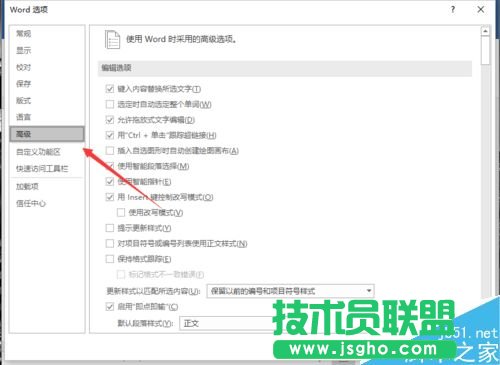
Task: Click the help question mark icon
Action: click(453, 10)
